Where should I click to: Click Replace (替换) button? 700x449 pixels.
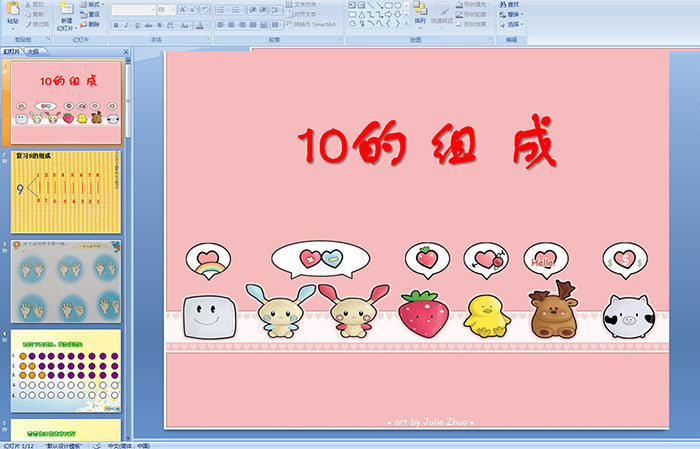(511, 14)
